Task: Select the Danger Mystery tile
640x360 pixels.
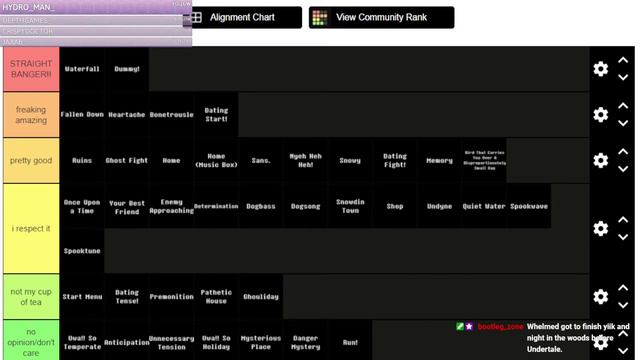Action: [305, 340]
